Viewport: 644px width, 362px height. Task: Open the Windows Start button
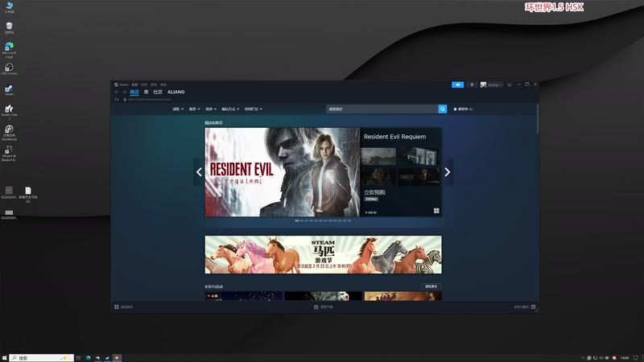tap(4, 358)
